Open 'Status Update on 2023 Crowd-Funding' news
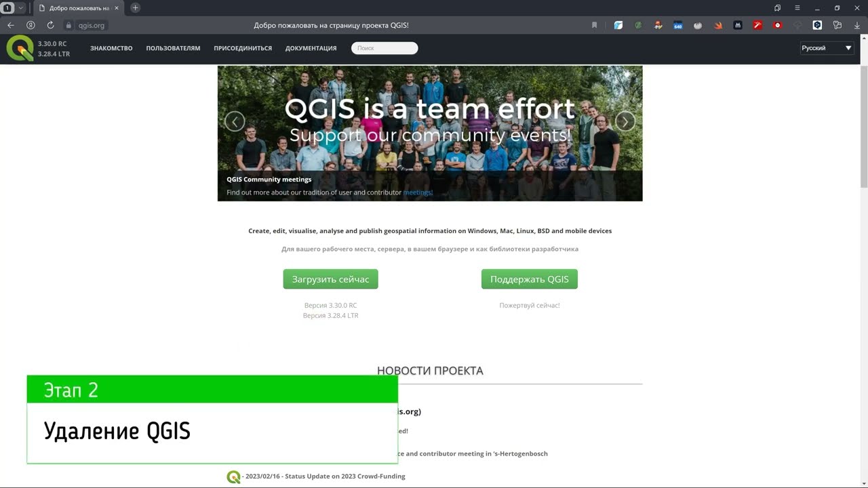The height and width of the screenshot is (488, 868). [x=345, y=476]
